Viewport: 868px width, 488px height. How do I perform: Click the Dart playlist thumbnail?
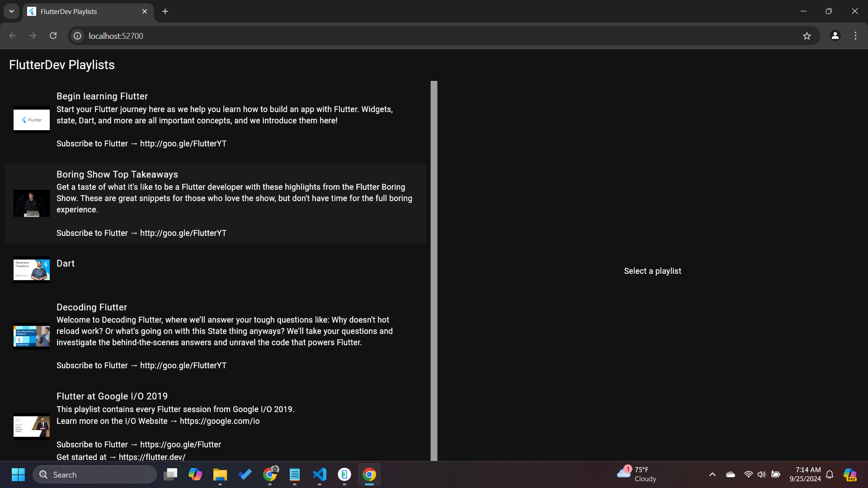pyautogui.click(x=32, y=270)
